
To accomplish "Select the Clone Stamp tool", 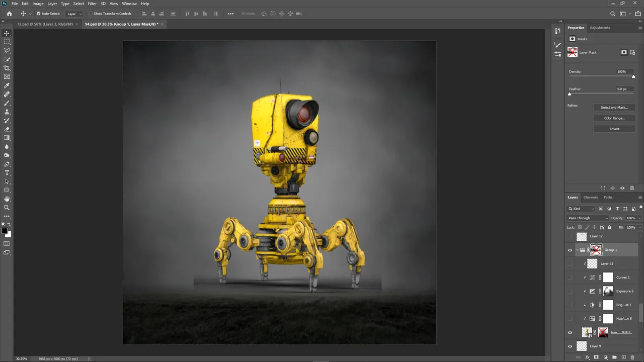I will pos(7,112).
